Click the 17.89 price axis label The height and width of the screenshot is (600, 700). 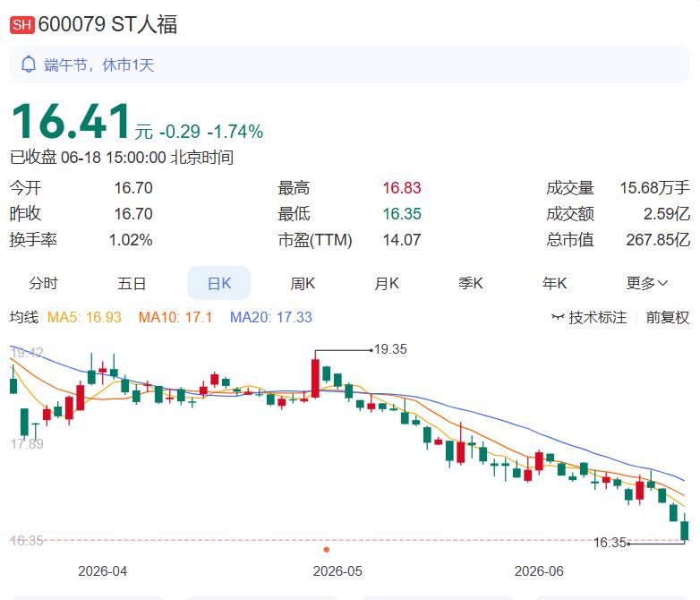pos(27,444)
